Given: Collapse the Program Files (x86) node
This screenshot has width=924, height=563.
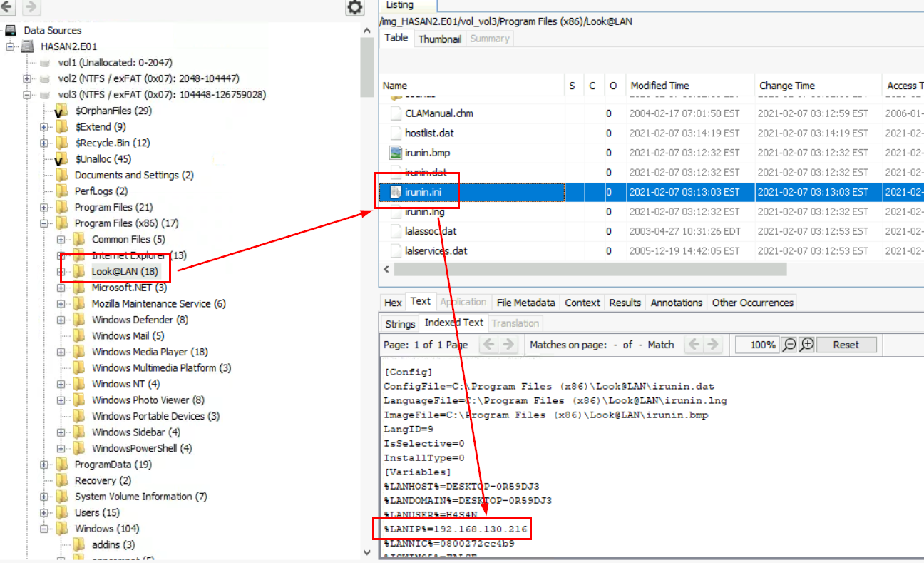Looking at the screenshot, I should pos(44,223).
